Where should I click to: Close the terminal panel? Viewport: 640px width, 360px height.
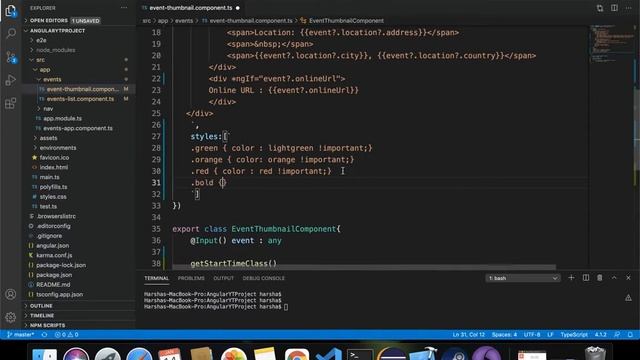629,278
